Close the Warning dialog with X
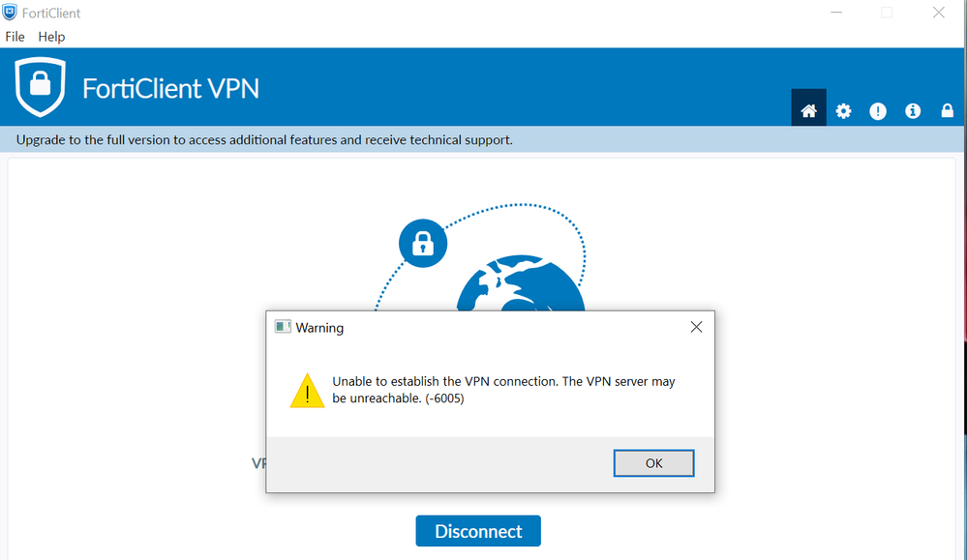967x560 pixels. pyautogui.click(x=696, y=327)
